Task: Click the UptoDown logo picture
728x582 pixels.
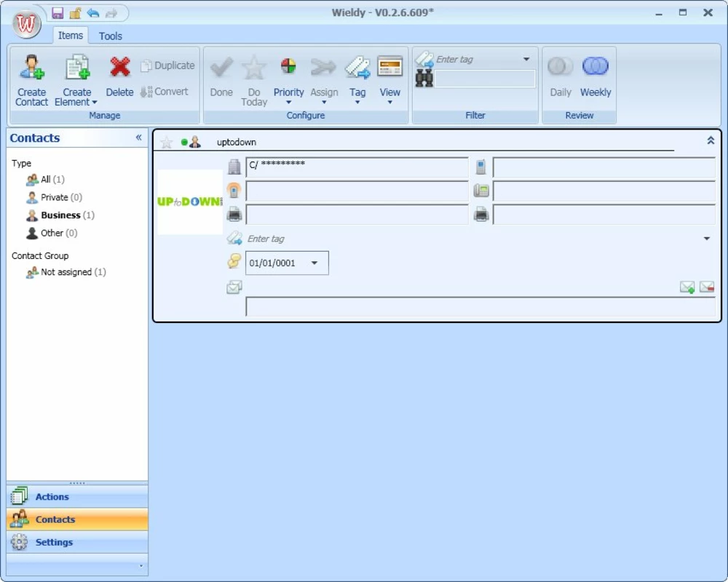Action: click(190, 202)
